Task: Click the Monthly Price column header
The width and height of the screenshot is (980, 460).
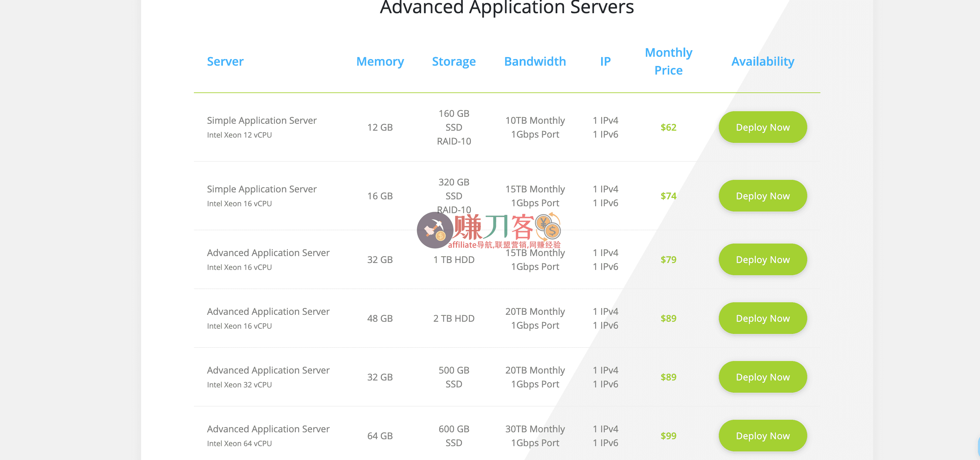Action: pyautogui.click(x=668, y=61)
